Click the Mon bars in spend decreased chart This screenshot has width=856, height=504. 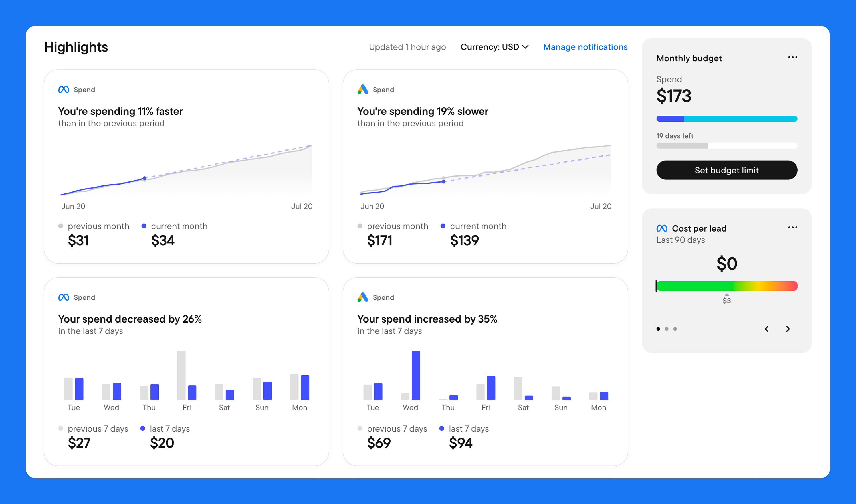[300, 387]
